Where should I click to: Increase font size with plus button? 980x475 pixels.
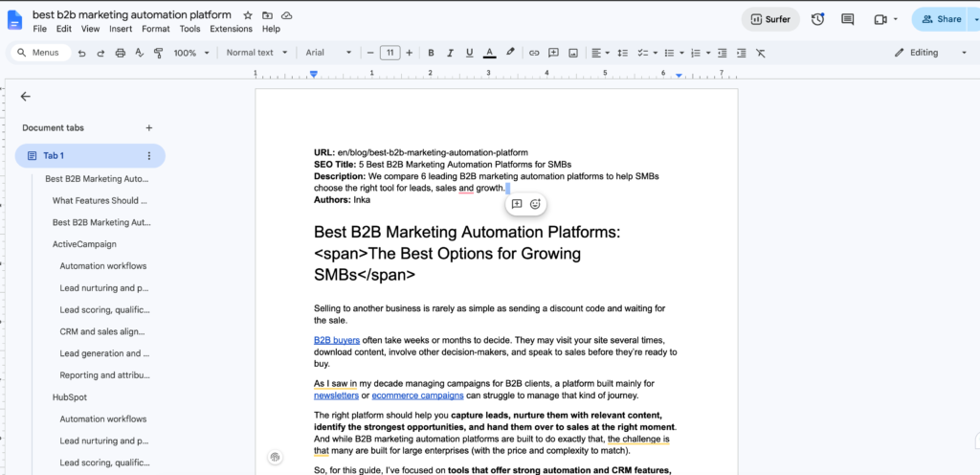[x=410, y=53]
